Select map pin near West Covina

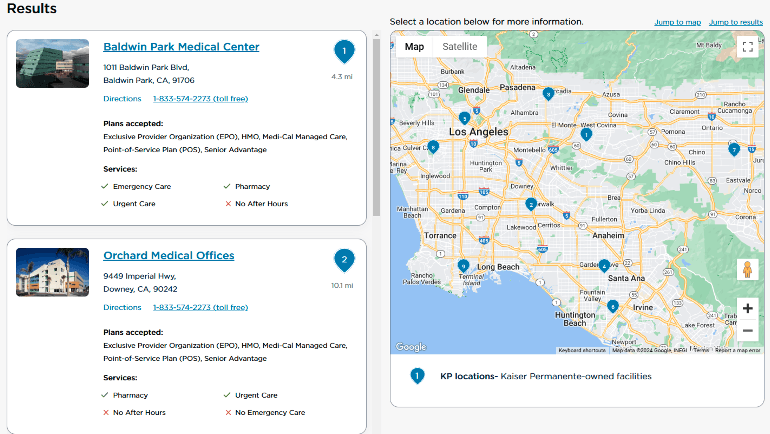(586, 134)
